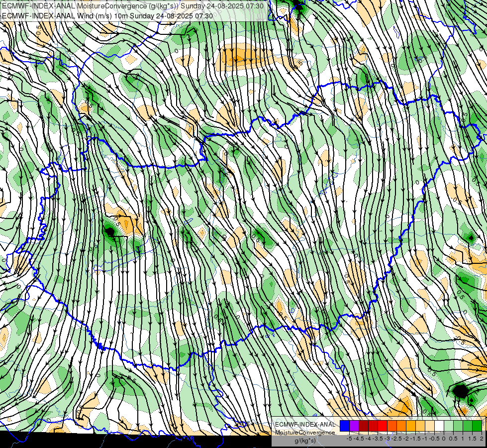The height and width of the screenshot is (448, 487).
Task: Click the pale peach swatch between -1 and -0.5
Action: (x=430, y=426)
